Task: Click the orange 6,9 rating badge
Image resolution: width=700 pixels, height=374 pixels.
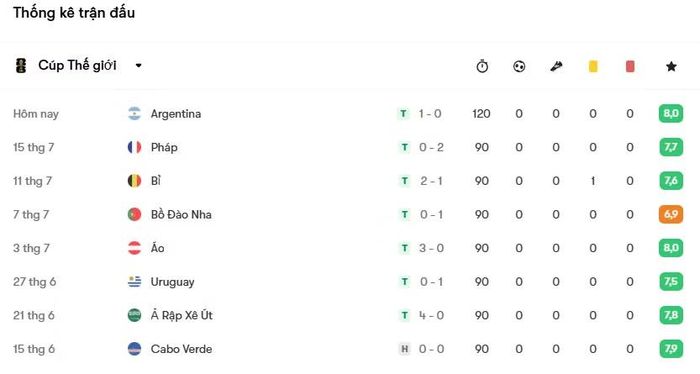Action: coord(671,214)
